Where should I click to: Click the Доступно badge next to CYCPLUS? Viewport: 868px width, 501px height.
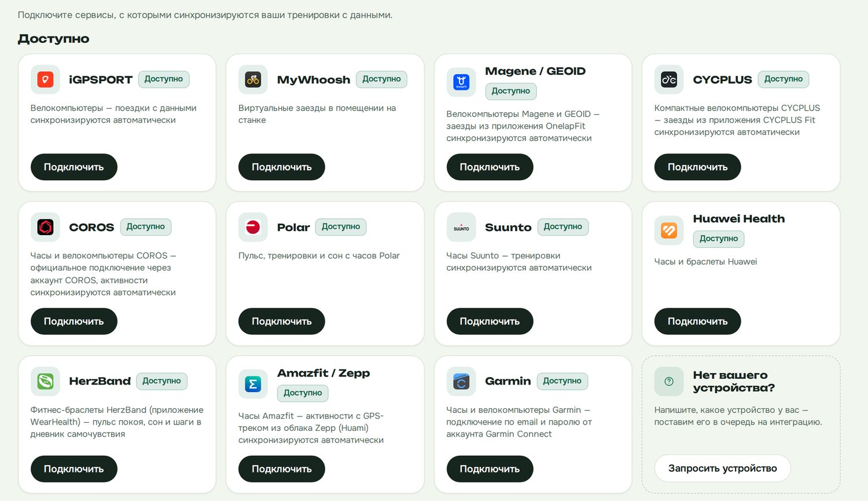point(784,79)
